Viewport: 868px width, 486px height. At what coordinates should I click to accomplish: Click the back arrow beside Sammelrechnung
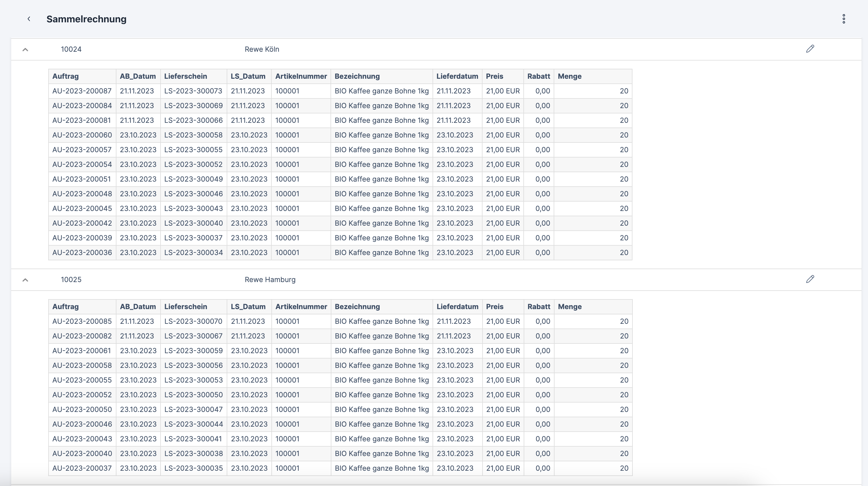click(29, 19)
